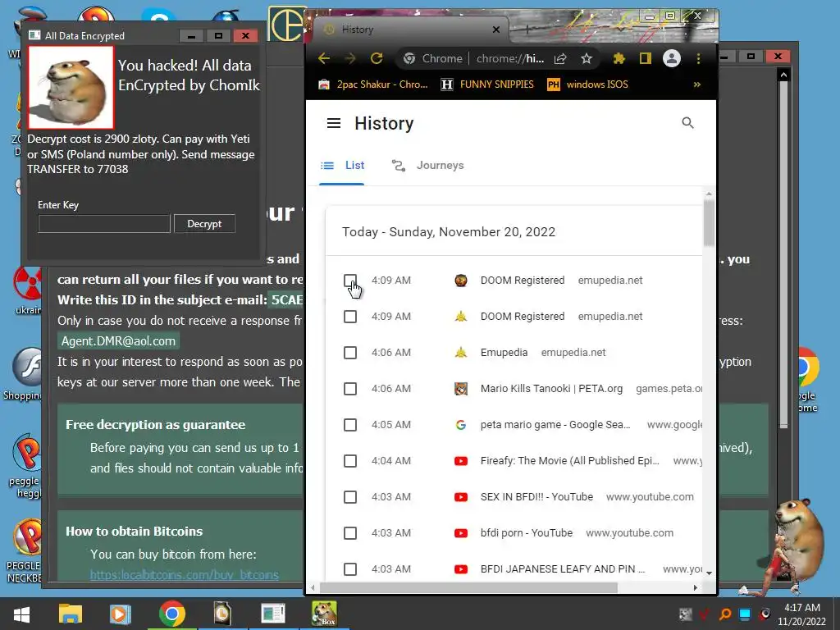Check Fireafy: The Movie entry
The height and width of the screenshot is (630, 840).
pyautogui.click(x=350, y=461)
